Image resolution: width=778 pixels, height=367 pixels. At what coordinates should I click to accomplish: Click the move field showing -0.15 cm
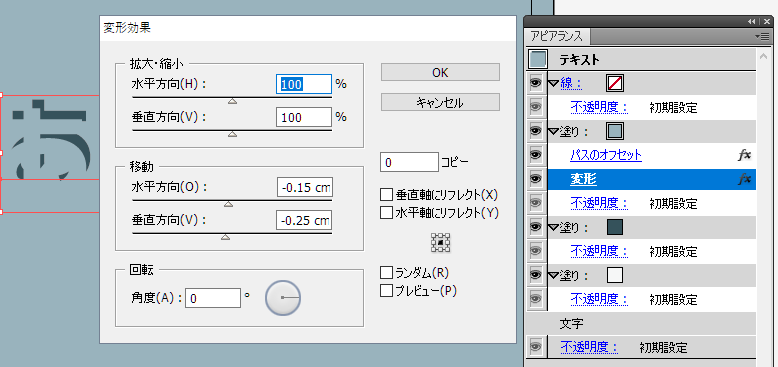tap(304, 187)
